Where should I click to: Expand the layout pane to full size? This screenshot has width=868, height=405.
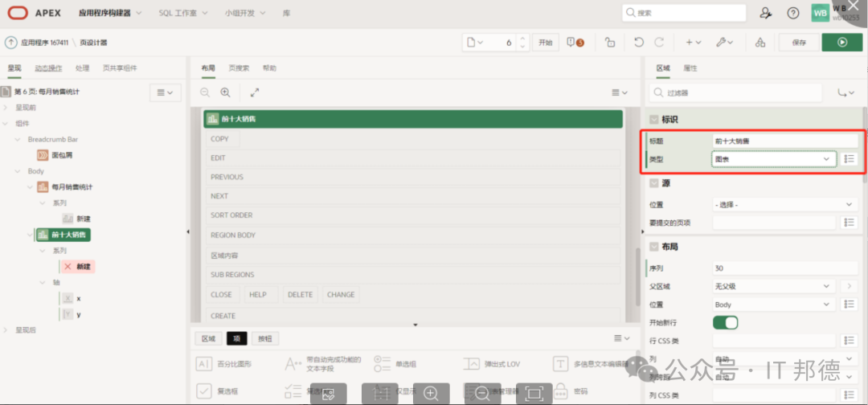pos(255,92)
